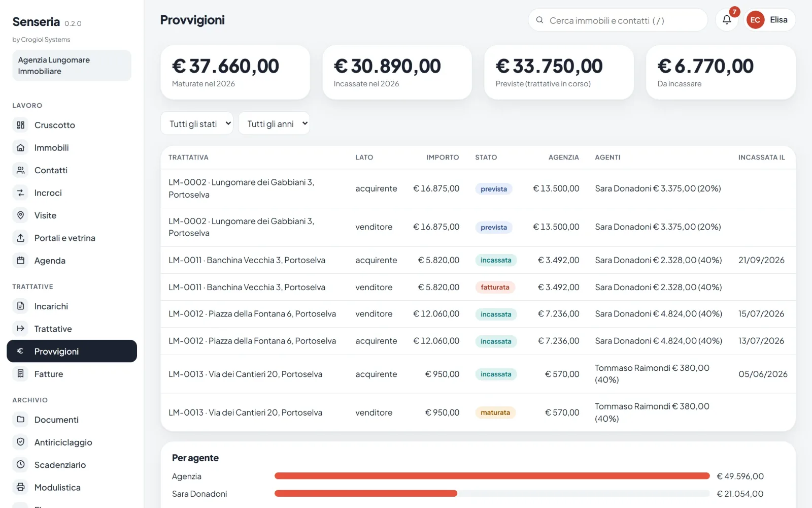The image size is (812, 508).
Task: Click the Contatti people icon
Action: tap(20, 170)
